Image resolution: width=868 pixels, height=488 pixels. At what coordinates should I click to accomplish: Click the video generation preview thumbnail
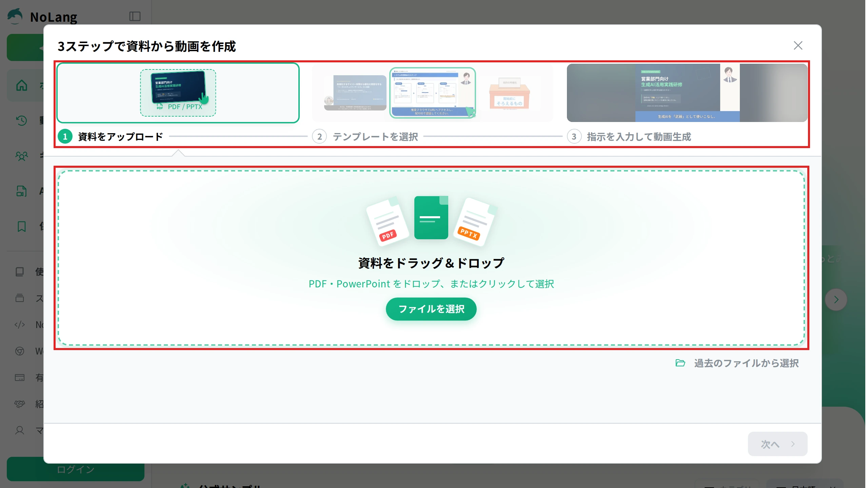coord(687,93)
